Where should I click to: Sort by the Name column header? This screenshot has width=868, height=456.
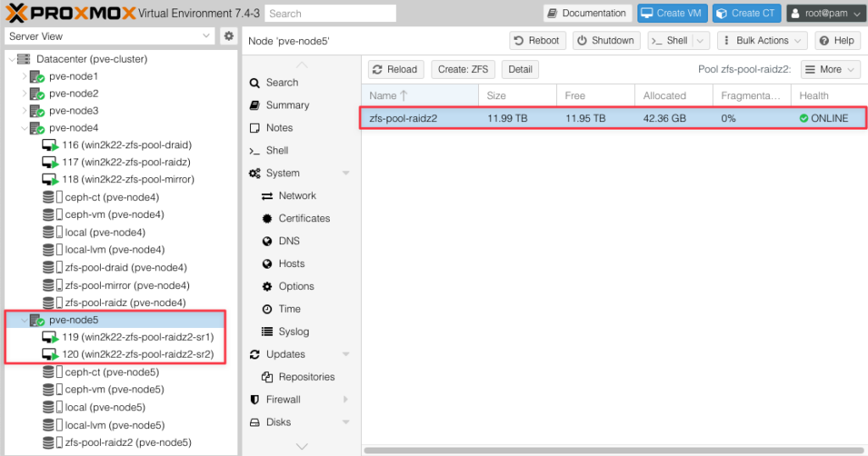pos(420,96)
